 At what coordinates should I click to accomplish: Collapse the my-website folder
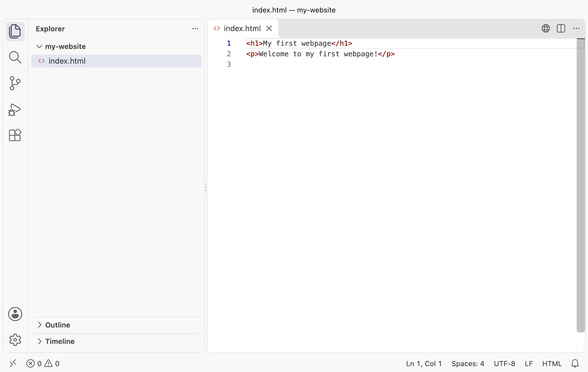[39, 46]
